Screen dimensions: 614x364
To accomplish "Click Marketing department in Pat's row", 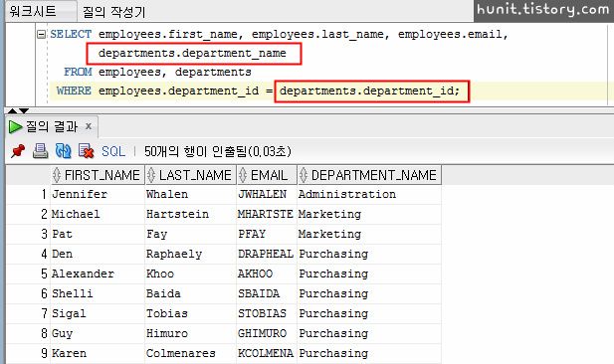I will pyautogui.click(x=369, y=234).
